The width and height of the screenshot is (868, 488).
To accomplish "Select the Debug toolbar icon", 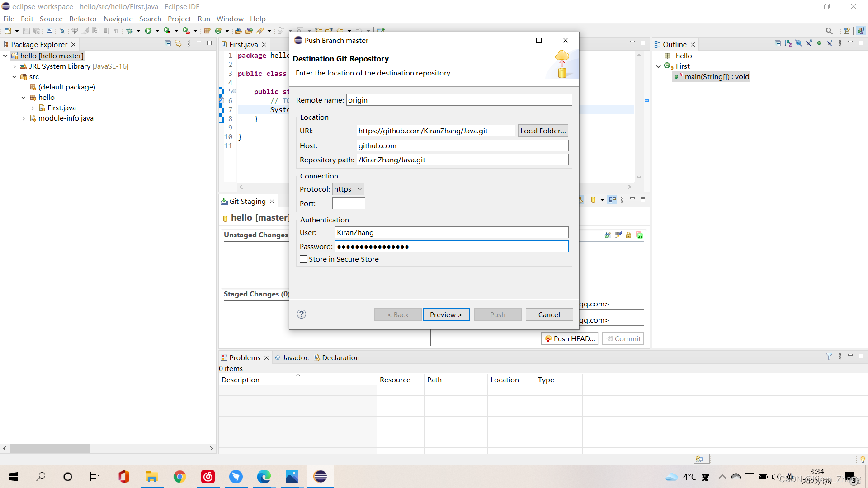I will 130,30.
